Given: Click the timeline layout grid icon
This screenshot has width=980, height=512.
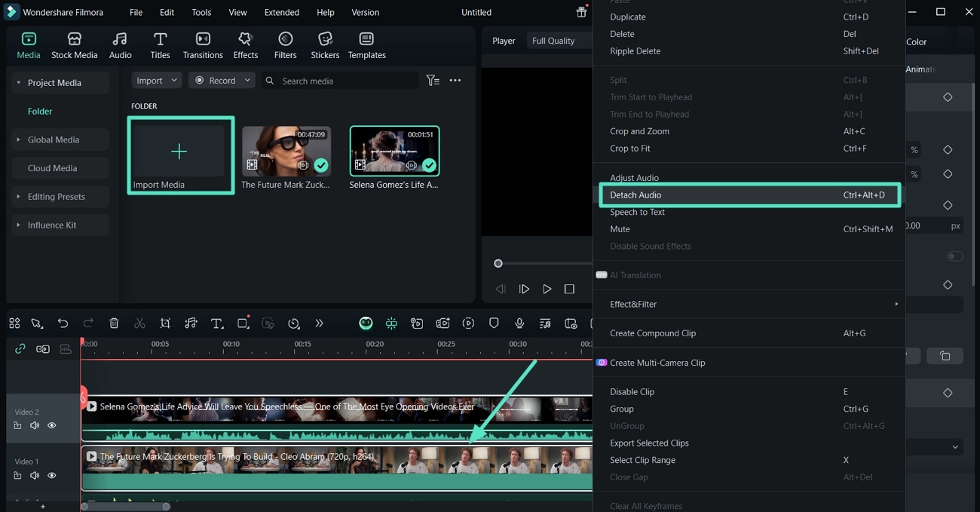Looking at the screenshot, I should coord(14,323).
